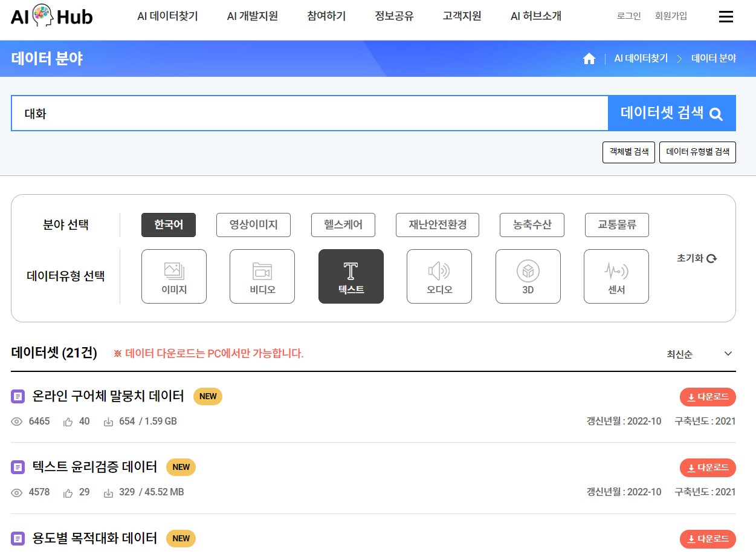Open 텍스트 윤리검증 데이터 dataset title
Viewport: 756px width, 554px height.
(x=94, y=467)
